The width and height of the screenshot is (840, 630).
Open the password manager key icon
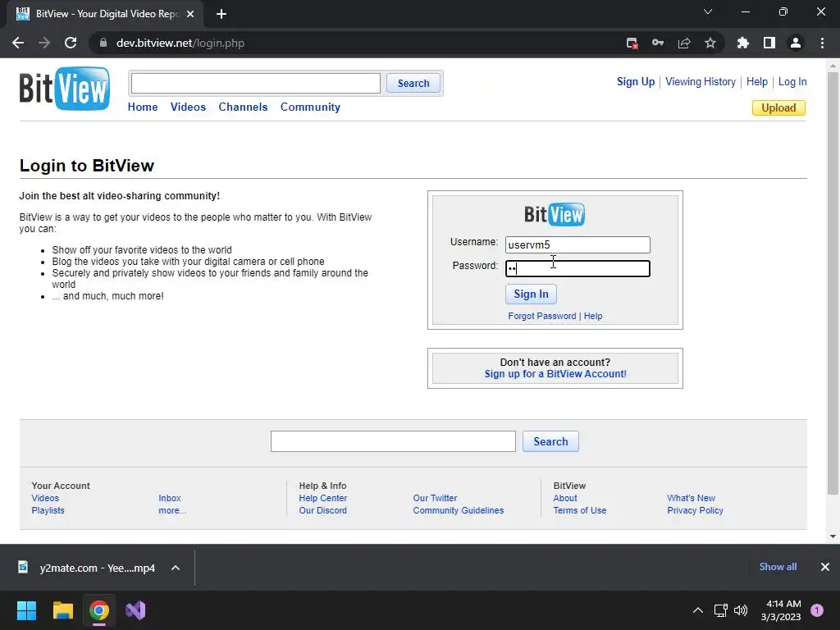click(658, 43)
